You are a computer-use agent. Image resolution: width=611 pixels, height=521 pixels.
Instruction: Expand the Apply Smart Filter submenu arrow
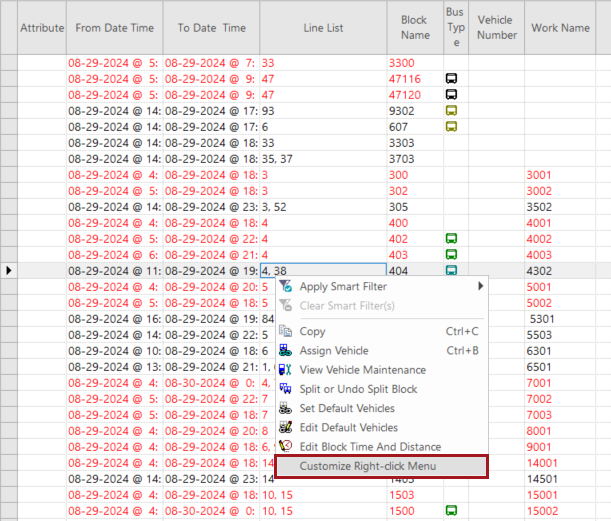pos(481,287)
